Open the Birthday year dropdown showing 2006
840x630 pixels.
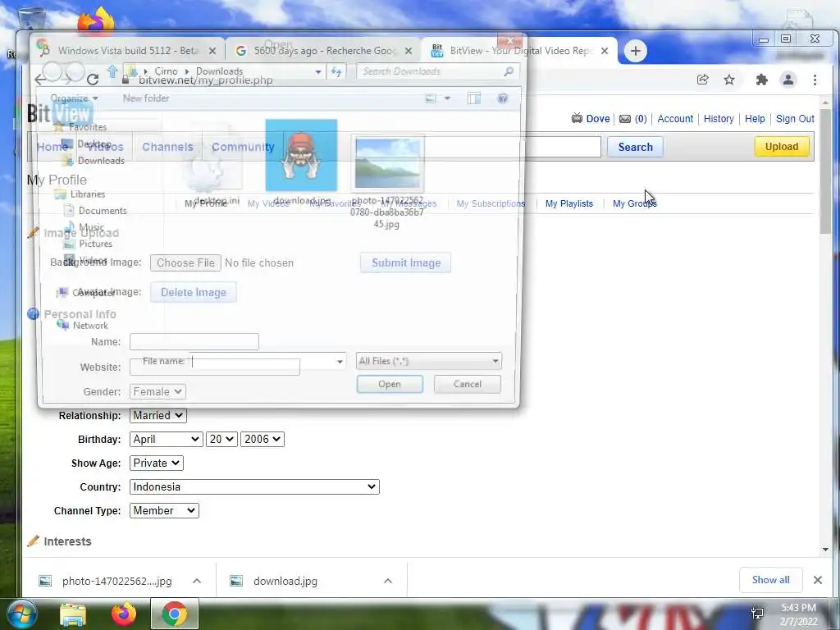[262, 440]
